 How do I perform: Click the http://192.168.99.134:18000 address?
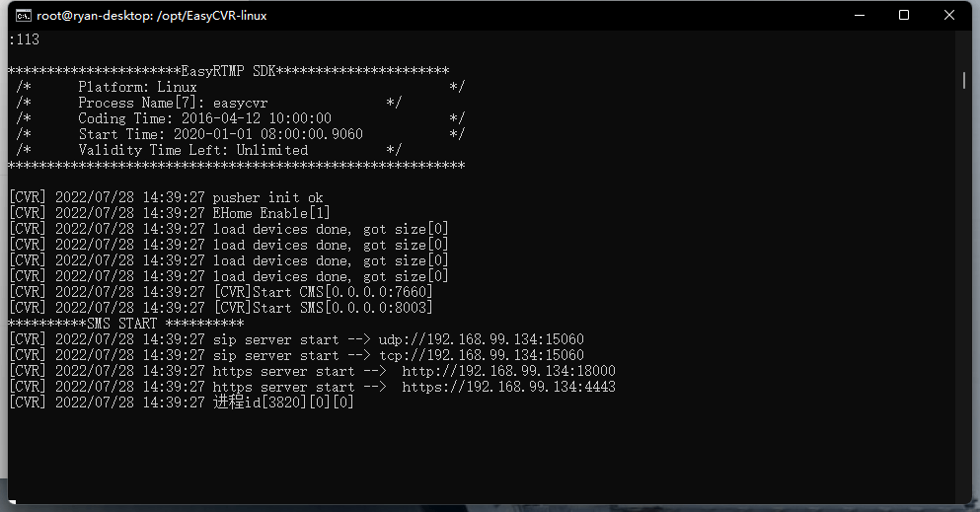508,371
